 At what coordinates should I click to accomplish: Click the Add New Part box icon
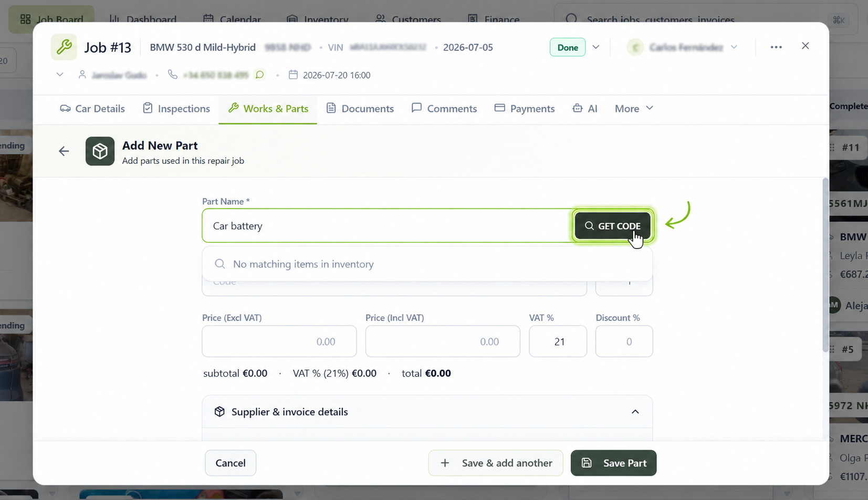(x=100, y=151)
